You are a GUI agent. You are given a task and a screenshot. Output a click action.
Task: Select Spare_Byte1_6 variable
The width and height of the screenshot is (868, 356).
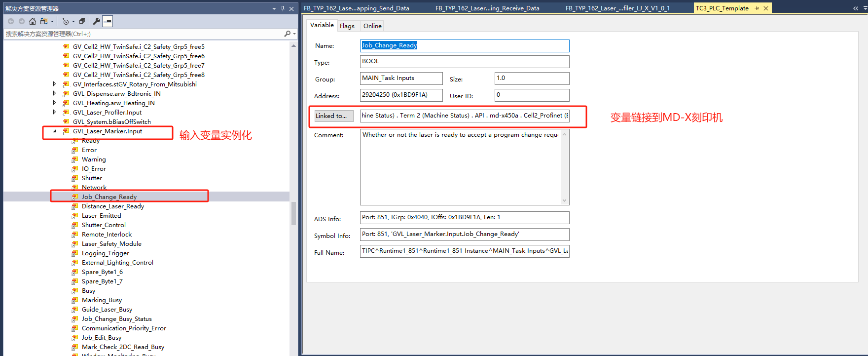pyautogui.click(x=102, y=272)
